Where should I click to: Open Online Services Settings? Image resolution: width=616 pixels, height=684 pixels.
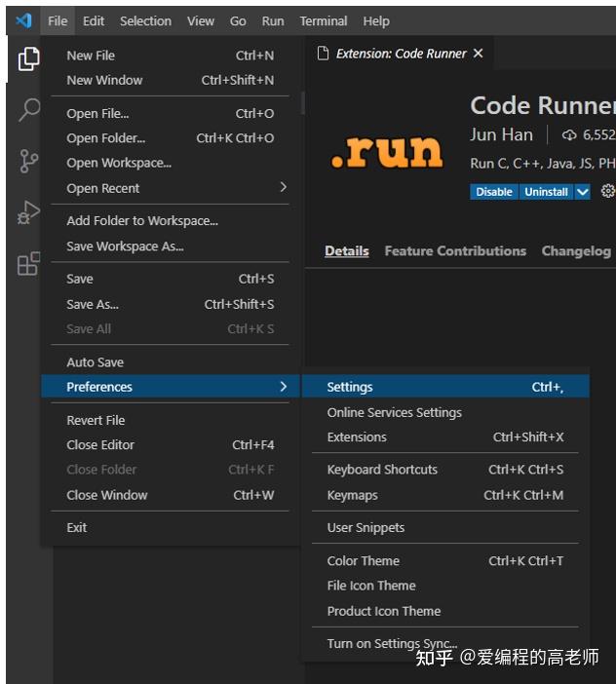(x=445, y=412)
